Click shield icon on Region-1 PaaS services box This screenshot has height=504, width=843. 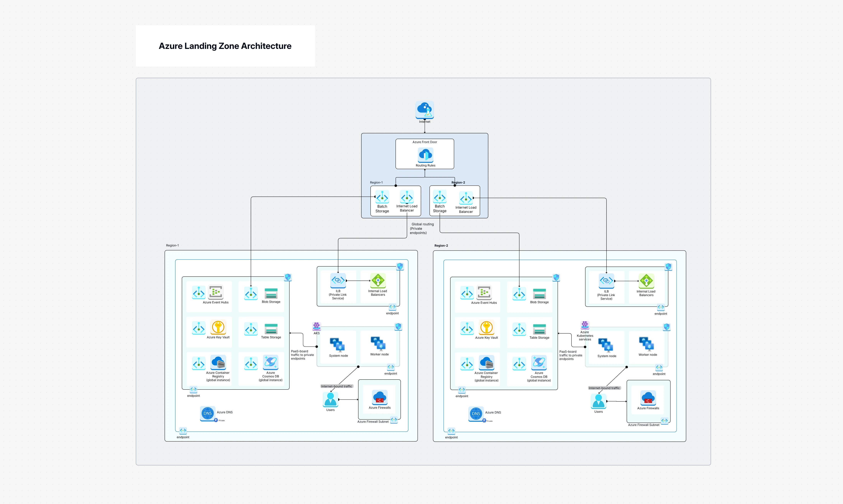[288, 277]
